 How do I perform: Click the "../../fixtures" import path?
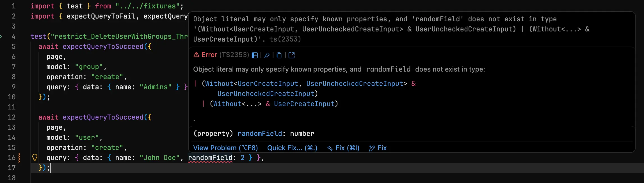148,6
